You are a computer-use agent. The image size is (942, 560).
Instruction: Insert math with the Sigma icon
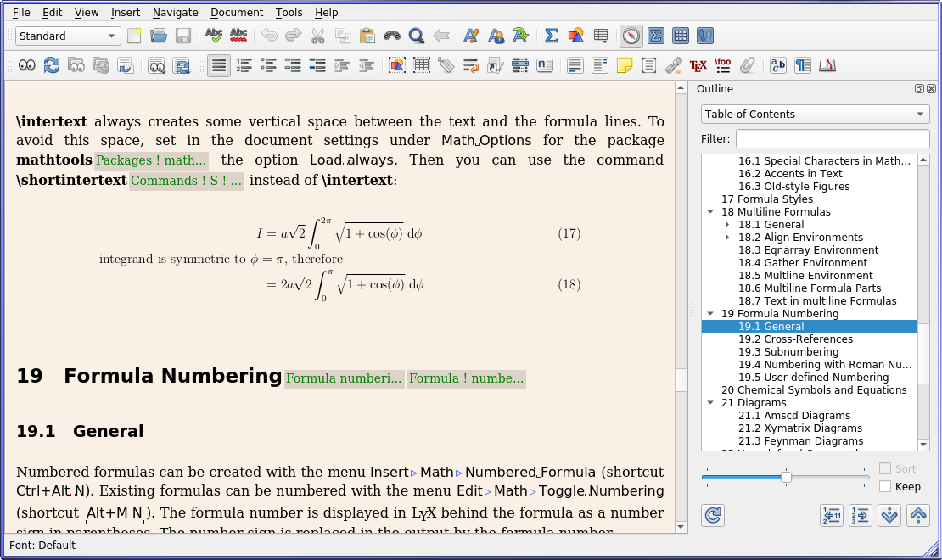551,36
